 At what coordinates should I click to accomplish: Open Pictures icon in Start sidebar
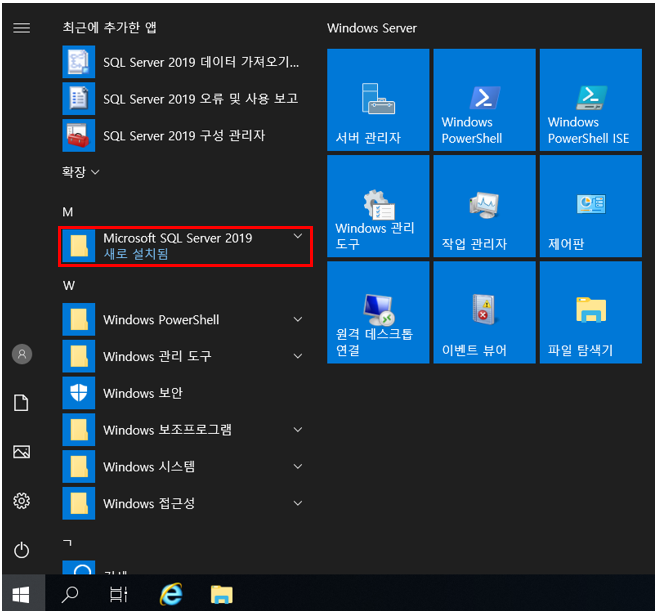point(22,451)
